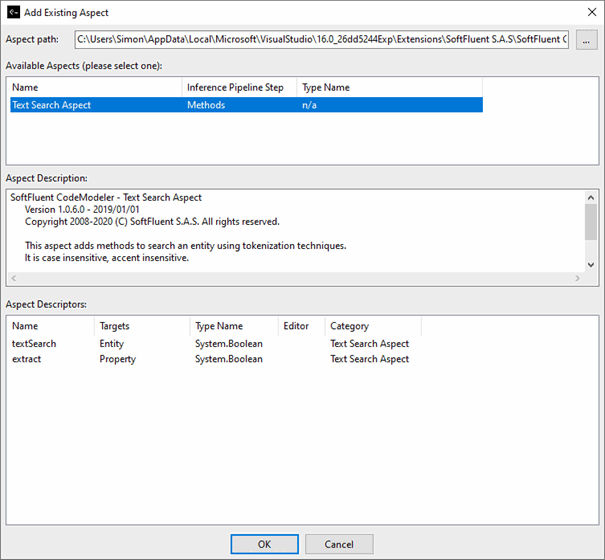The width and height of the screenshot is (605, 560).
Task: Click the Copyright 2008-2020 description line
Action: pos(152,222)
